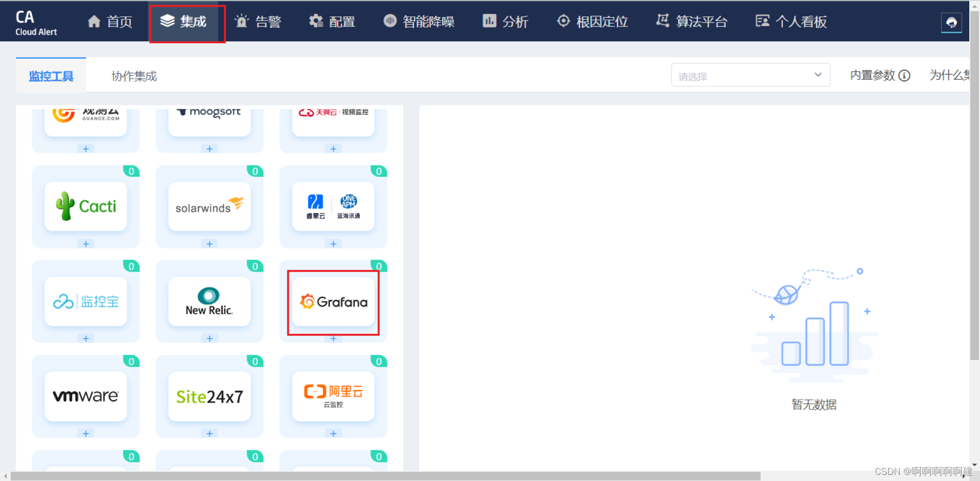Click the horizontal scrollbar at the bottom
980x481 pixels.
coord(385,476)
